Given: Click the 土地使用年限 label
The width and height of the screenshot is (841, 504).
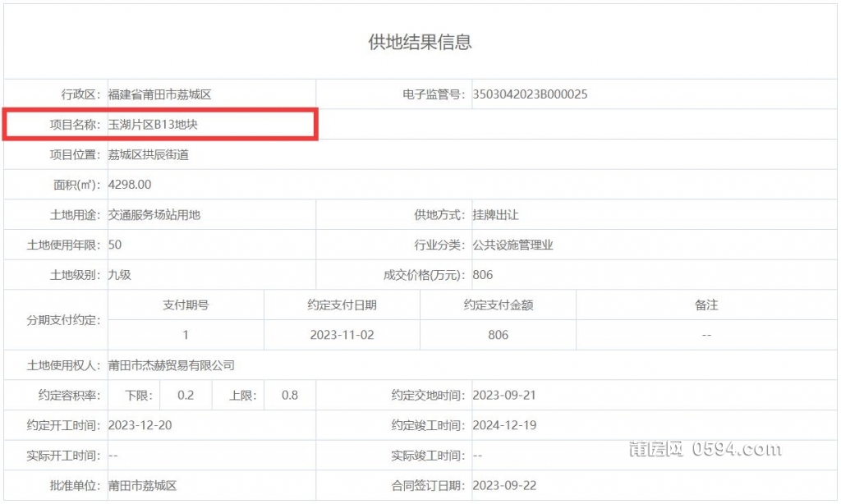Looking at the screenshot, I should coord(64,245).
